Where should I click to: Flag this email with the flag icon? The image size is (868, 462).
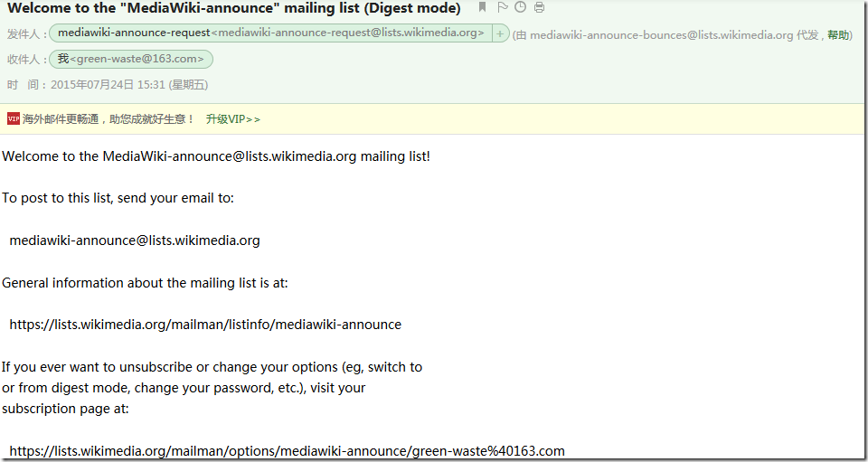[502, 7]
